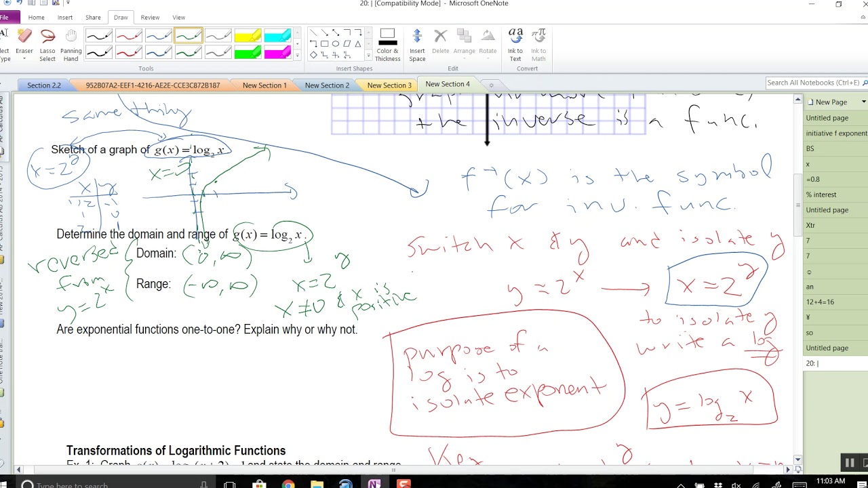
Task: Open the '12+4=16' page
Action: (x=836, y=302)
